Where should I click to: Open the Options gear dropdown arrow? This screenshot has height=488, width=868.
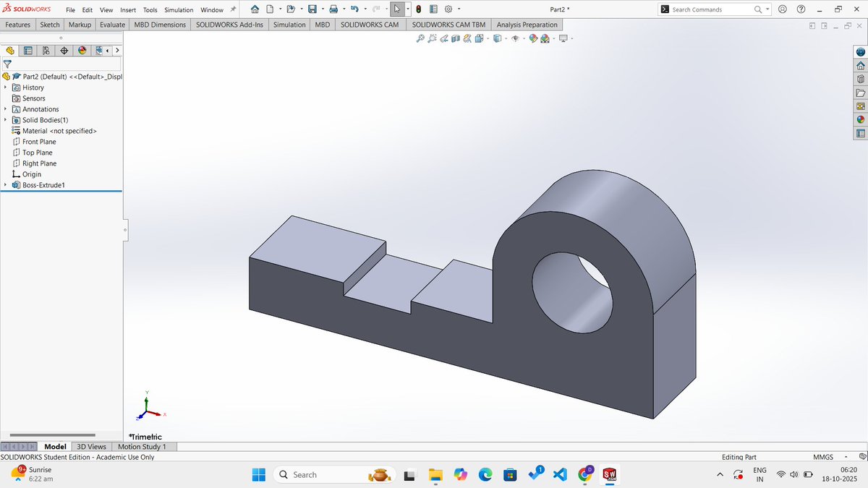[459, 9]
